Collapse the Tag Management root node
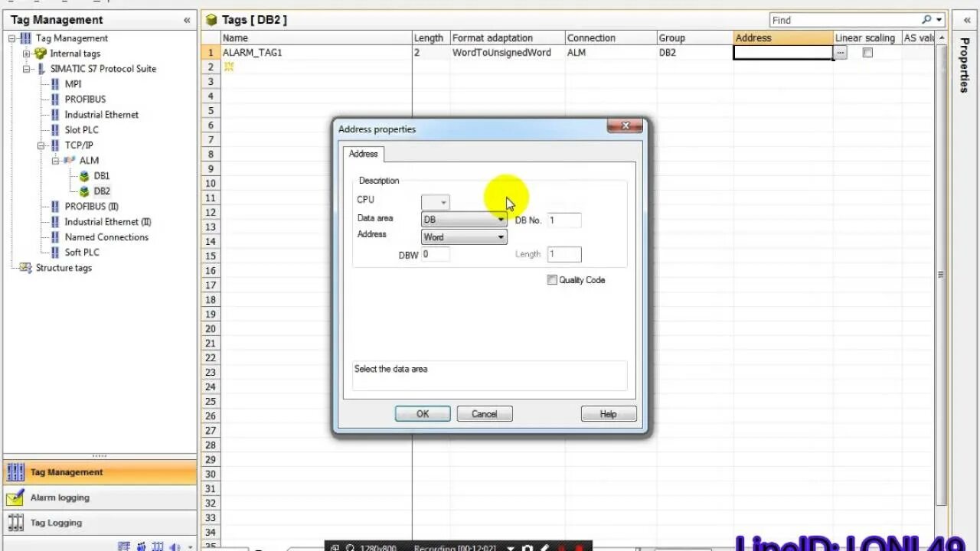This screenshot has height=551, width=980. tap(12, 38)
